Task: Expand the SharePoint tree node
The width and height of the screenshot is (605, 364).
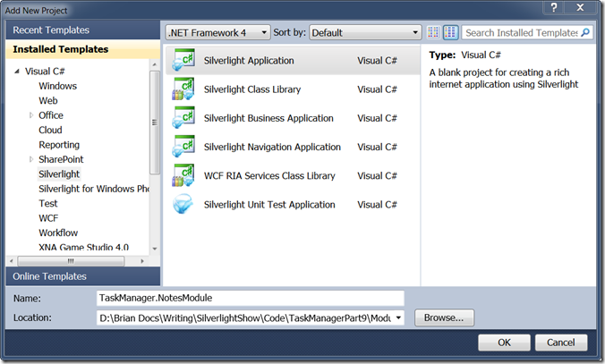Action: pos(31,159)
